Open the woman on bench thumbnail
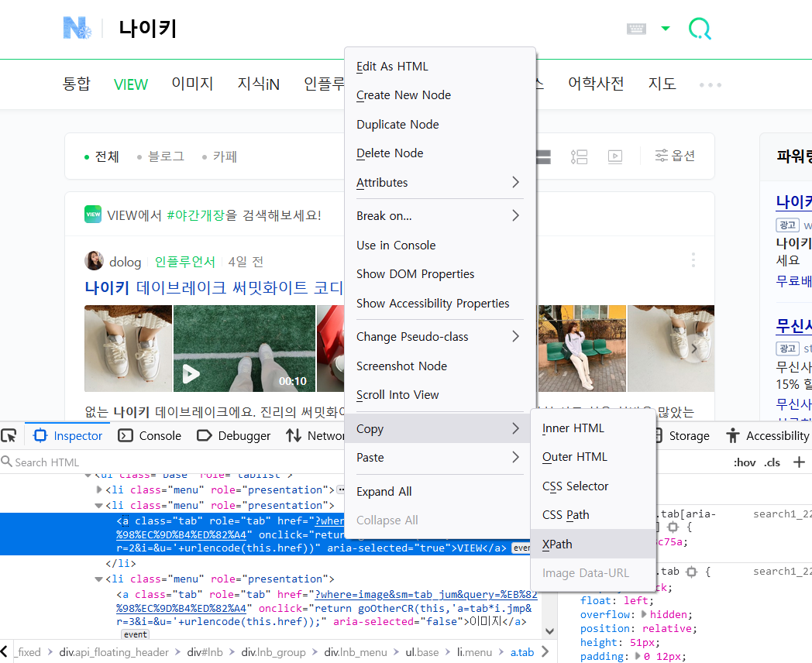812x663 pixels. pyautogui.click(x=582, y=349)
